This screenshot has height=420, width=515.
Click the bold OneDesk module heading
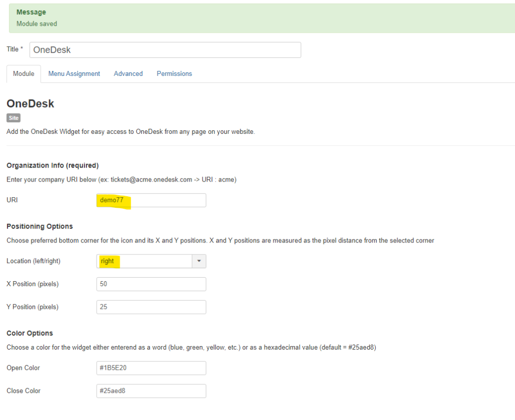30,104
